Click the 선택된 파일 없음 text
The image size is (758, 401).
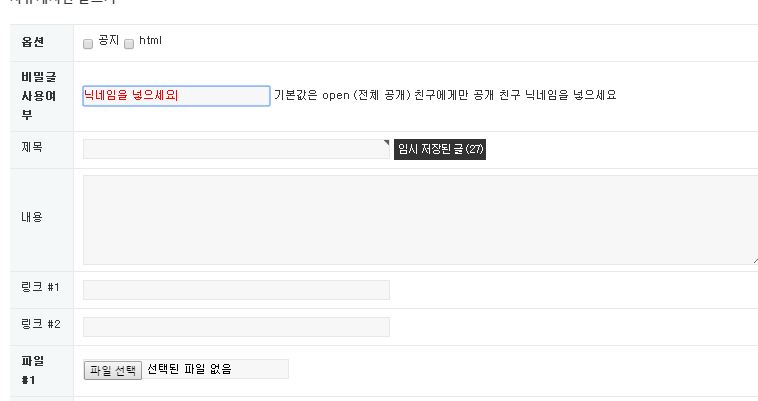(x=189, y=369)
